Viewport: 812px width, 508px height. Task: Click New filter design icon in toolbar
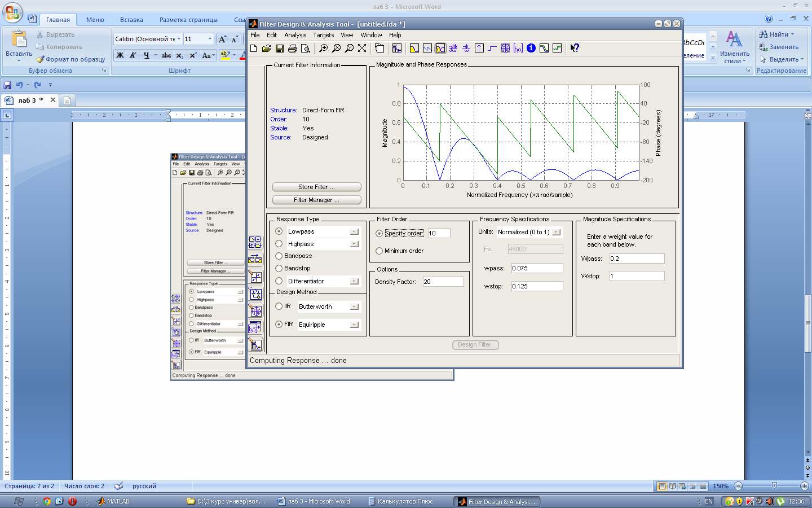(254, 49)
